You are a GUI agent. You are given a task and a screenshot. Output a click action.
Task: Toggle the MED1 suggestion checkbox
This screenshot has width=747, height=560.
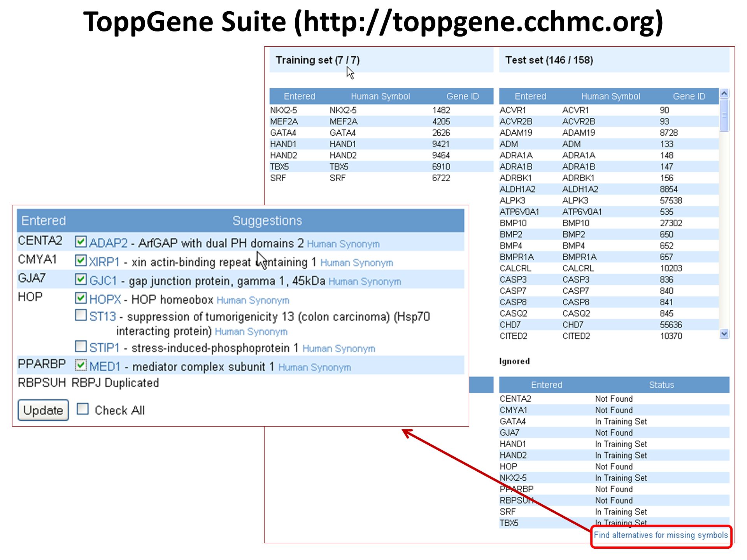(x=81, y=365)
